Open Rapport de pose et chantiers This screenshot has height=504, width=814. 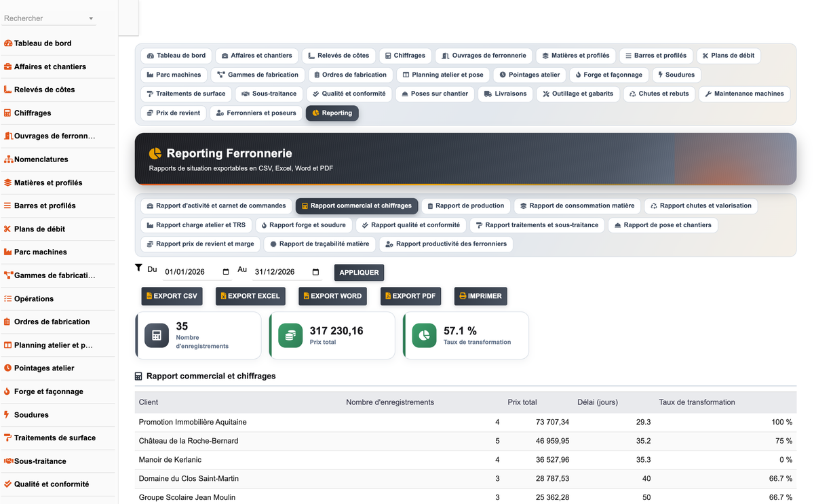(x=663, y=225)
